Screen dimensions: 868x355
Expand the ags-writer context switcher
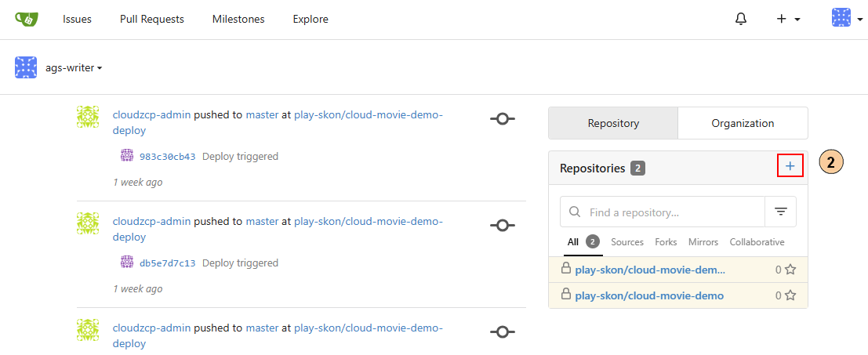[x=73, y=67]
